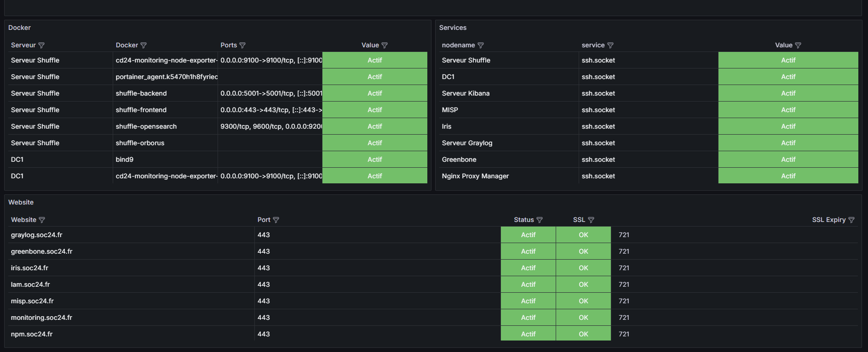This screenshot has width=868, height=352.
Task: Select iris.soc24.fr website cell
Action: pyautogui.click(x=131, y=268)
